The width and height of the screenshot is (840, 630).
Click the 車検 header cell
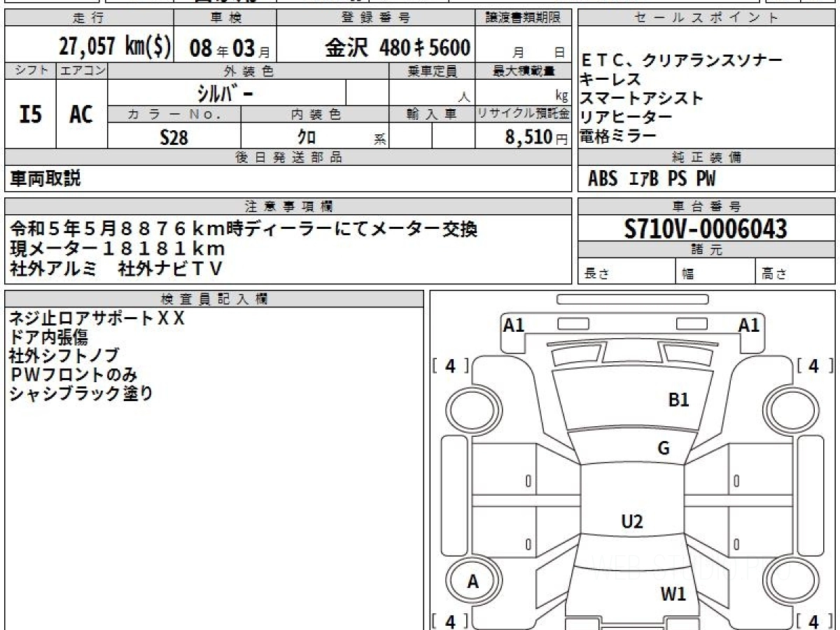click(225, 17)
